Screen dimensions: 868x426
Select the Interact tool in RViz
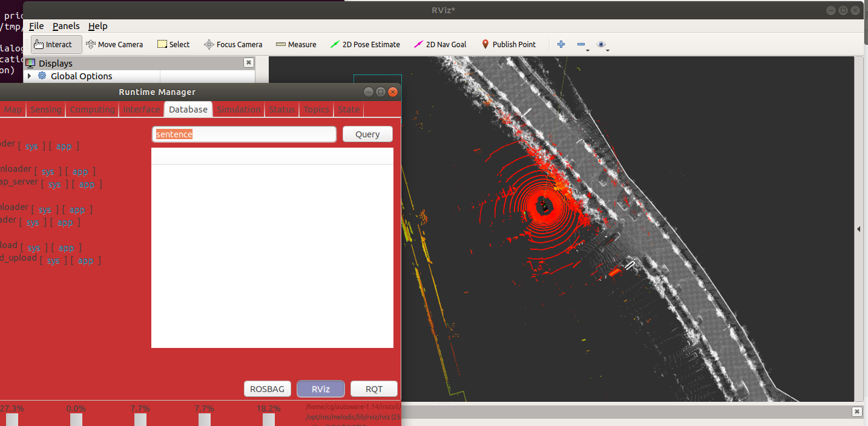point(56,44)
